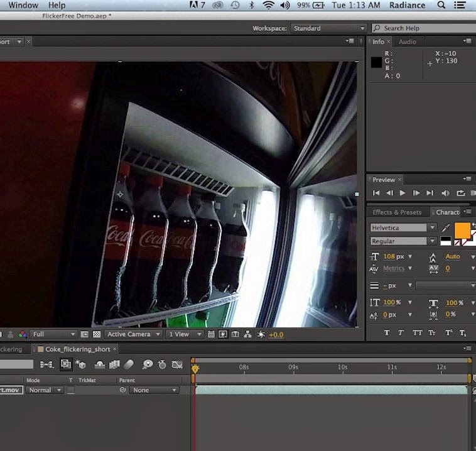Click the orange fill color swatch

(x=462, y=231)
